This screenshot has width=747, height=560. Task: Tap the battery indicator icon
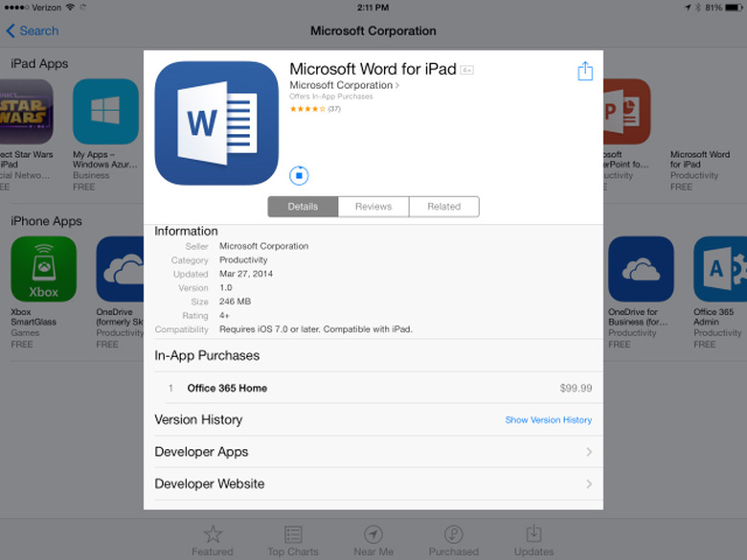(734, 8)
